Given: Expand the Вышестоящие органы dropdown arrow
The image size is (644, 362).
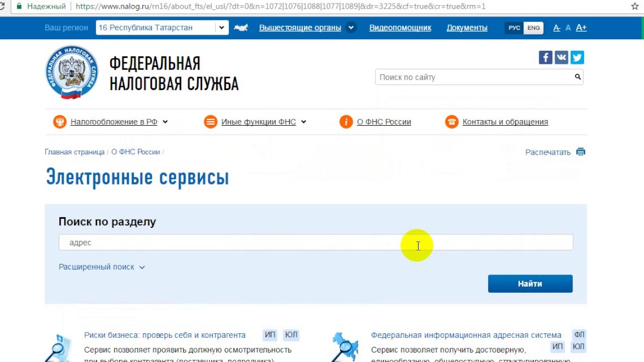Looking at the screenshot, I should tap(351, 28).
